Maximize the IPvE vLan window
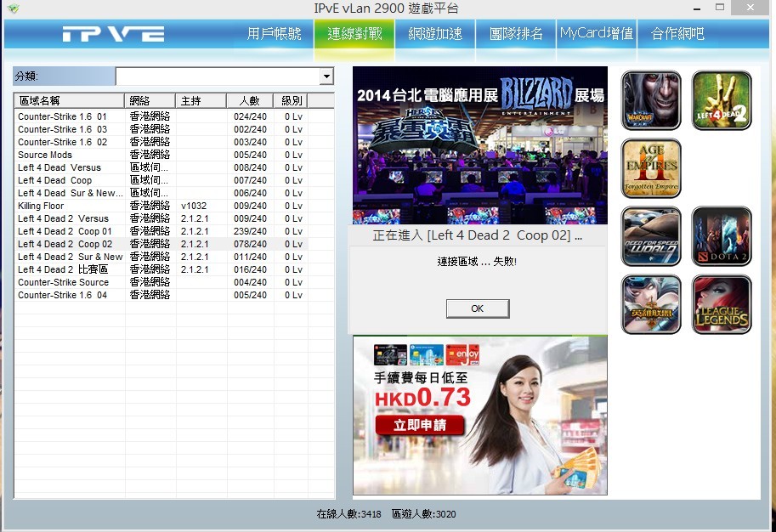 tap(720, 8)
